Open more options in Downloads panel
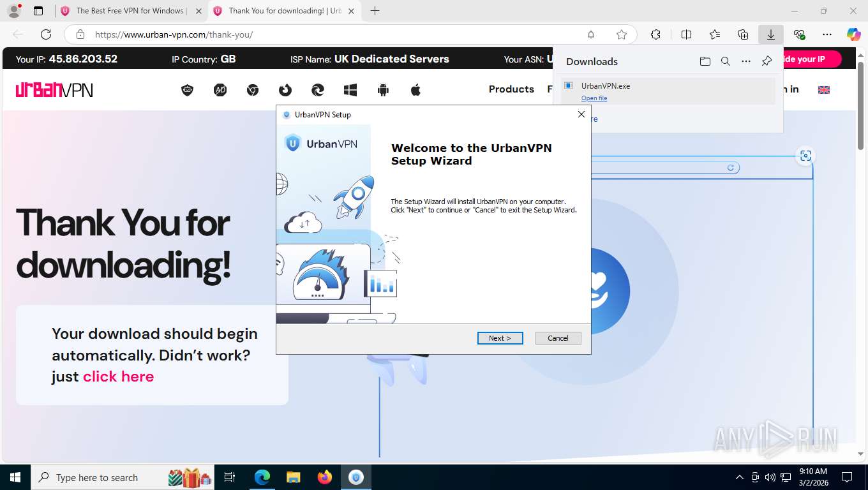Image resolution: width=868 pixels, height=490 pixels. point(745,61)
